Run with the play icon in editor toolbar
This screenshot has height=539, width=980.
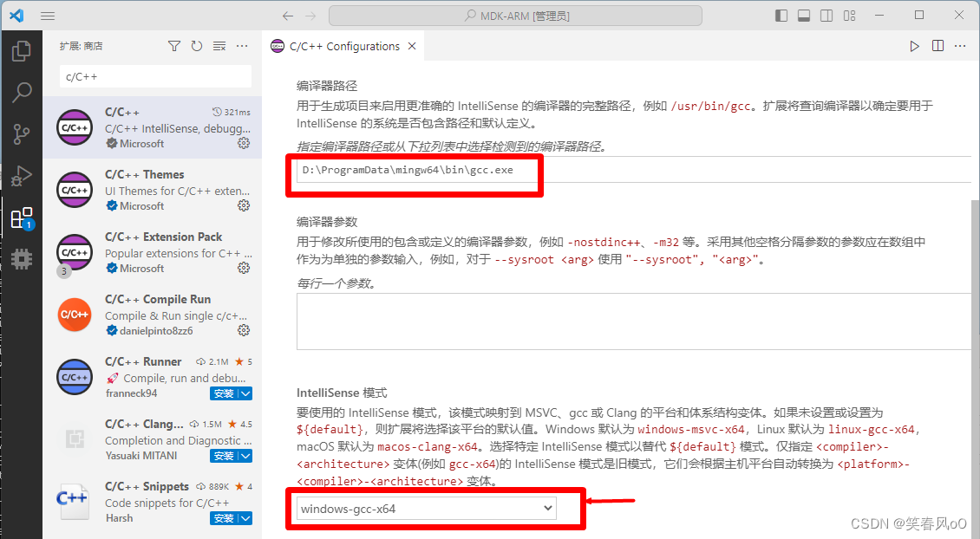(914, 46)
